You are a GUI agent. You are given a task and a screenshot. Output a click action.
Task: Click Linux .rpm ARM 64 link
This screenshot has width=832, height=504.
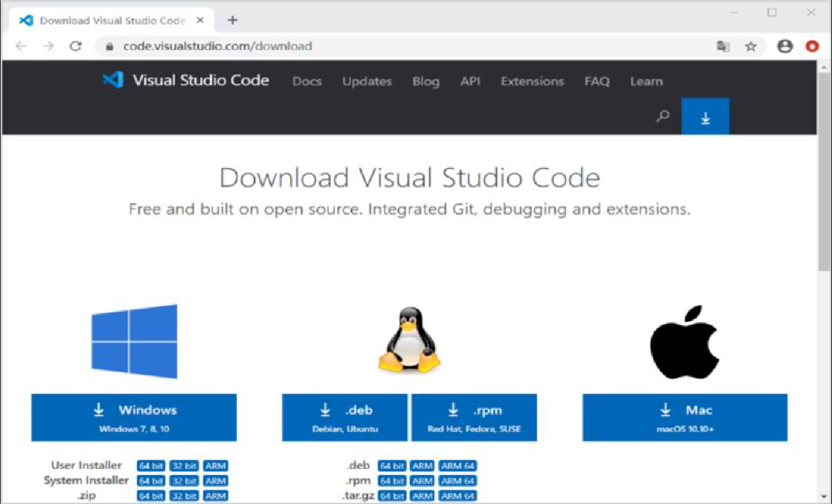(458, 481)
